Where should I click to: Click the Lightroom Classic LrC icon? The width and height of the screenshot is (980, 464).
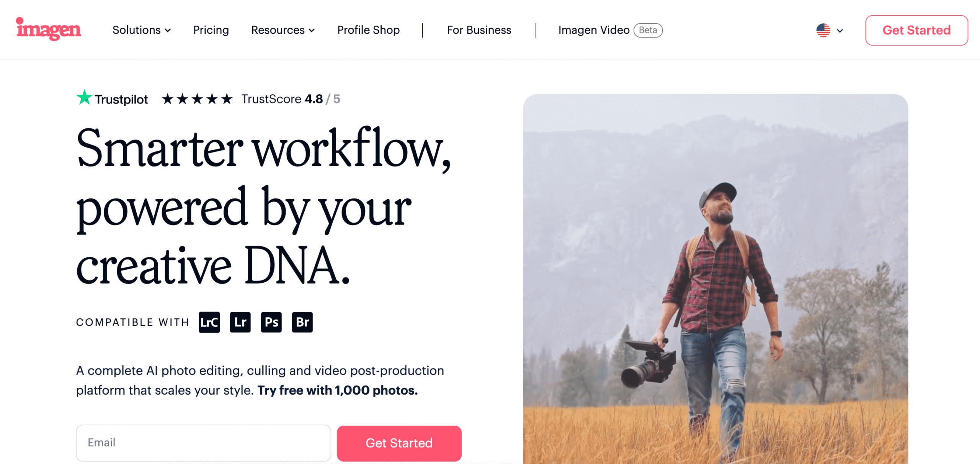[209, 322]
